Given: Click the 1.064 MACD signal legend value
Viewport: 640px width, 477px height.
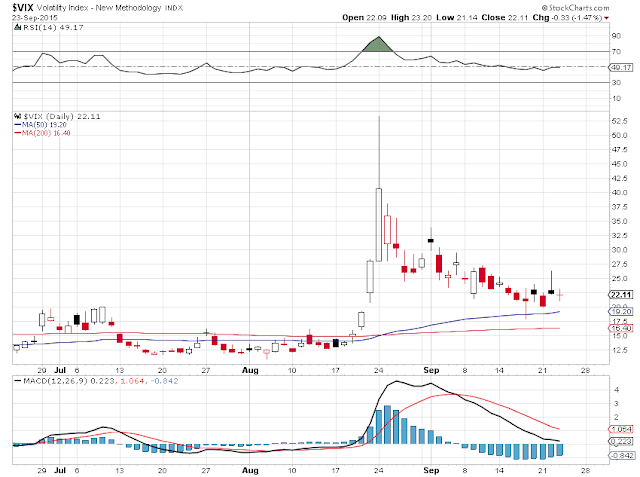Looking at the screenshot, I should [132, 381].
